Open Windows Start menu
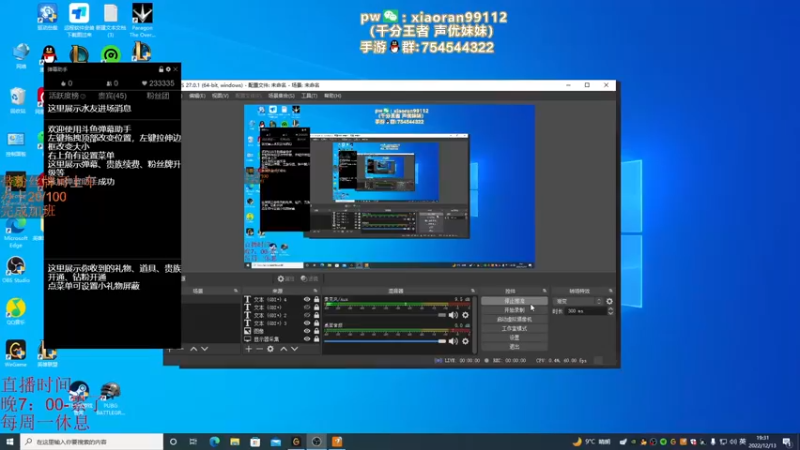The width and height of the screenshot is (800, 450). [10, 442]
